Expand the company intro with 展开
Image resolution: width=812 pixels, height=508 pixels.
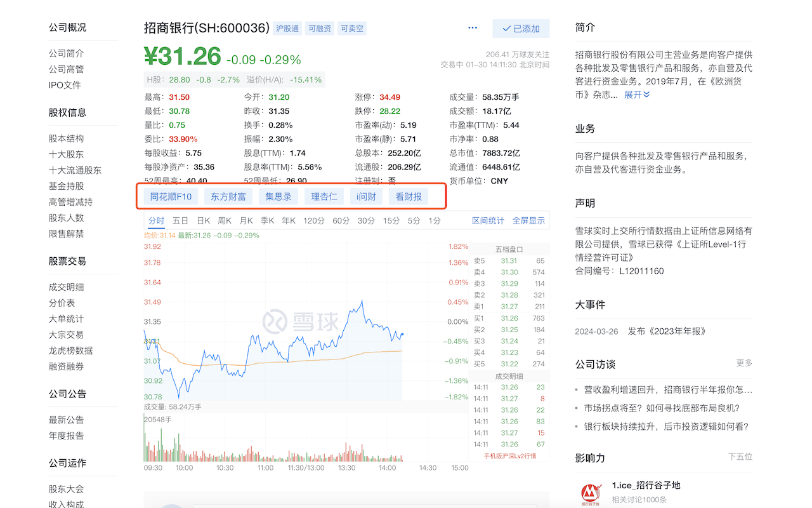[637, 95]
